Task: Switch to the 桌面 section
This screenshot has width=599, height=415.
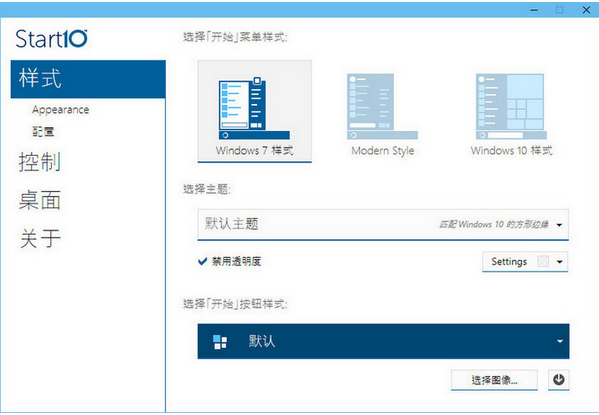Action: tap(40, 200)
